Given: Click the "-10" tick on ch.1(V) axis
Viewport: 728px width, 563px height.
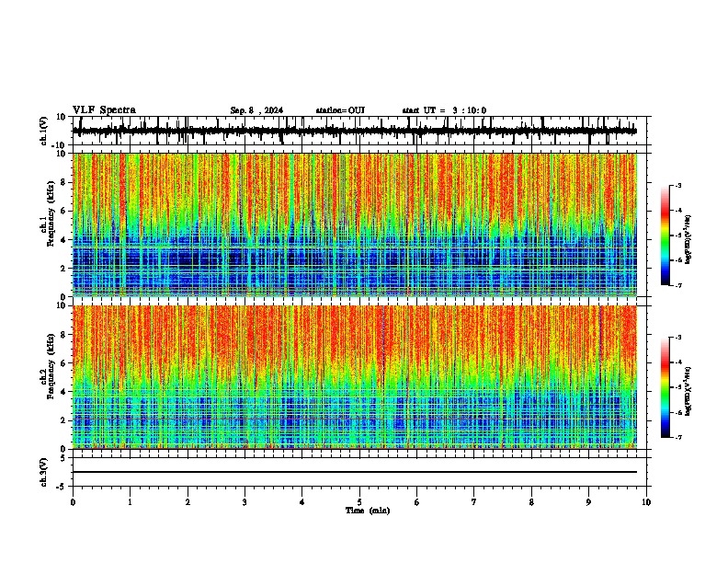Looking at the screenshot, I should 60,145.
